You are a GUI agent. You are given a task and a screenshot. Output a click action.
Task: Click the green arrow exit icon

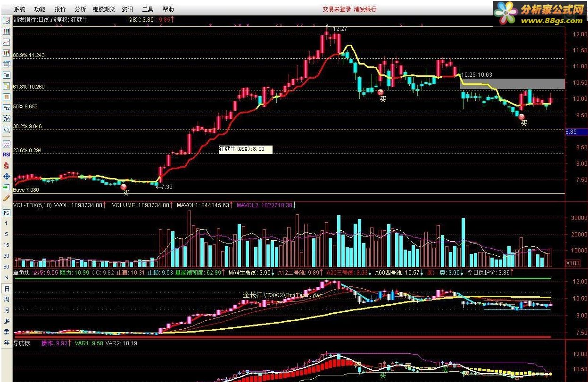pyautogui.click(x=7, y=187)
